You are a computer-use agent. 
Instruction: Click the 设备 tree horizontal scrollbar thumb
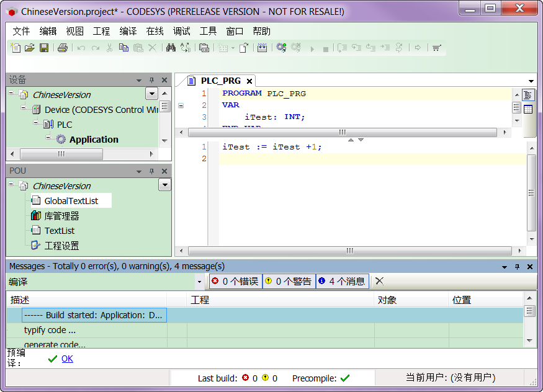click(x=61, y=154)
